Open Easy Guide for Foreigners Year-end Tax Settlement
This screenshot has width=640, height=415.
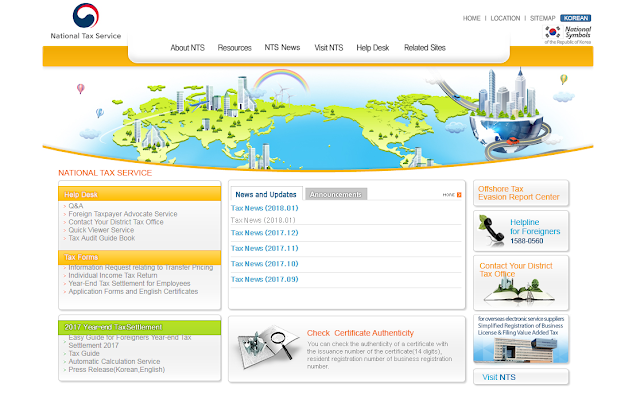pyautogui.click(x=130, y=342)
